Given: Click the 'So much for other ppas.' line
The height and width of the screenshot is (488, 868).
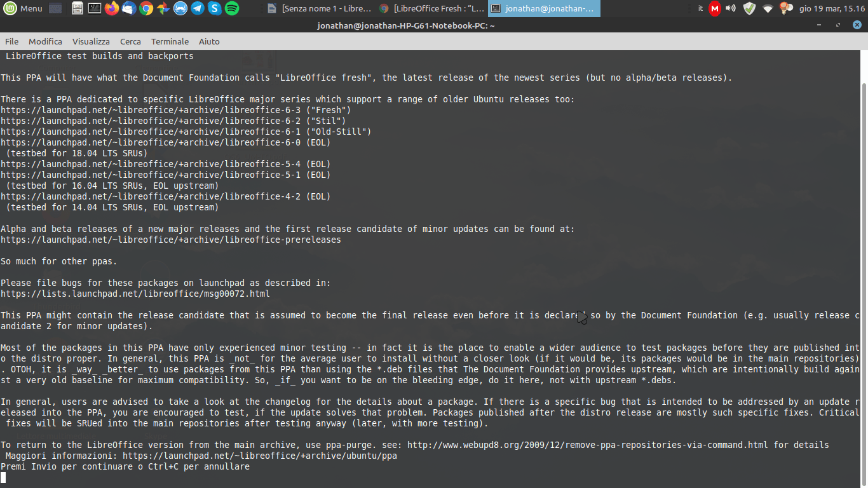Looking at the screenshot, I should click(x=59, y=261).
